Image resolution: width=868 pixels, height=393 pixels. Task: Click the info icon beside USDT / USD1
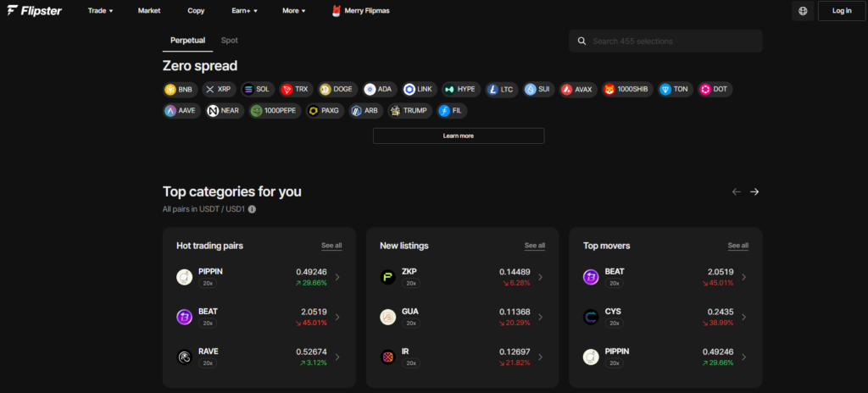coord(252,209)
